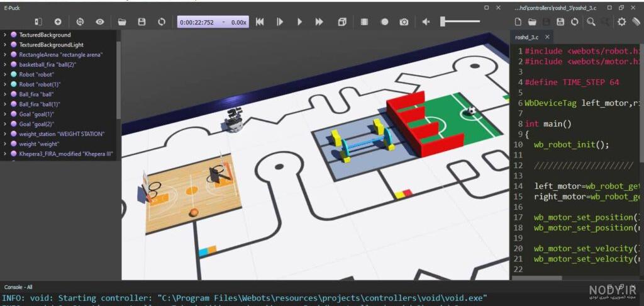Click the robot on the line track
Screen dimensions: 644x306
point(234,120)
